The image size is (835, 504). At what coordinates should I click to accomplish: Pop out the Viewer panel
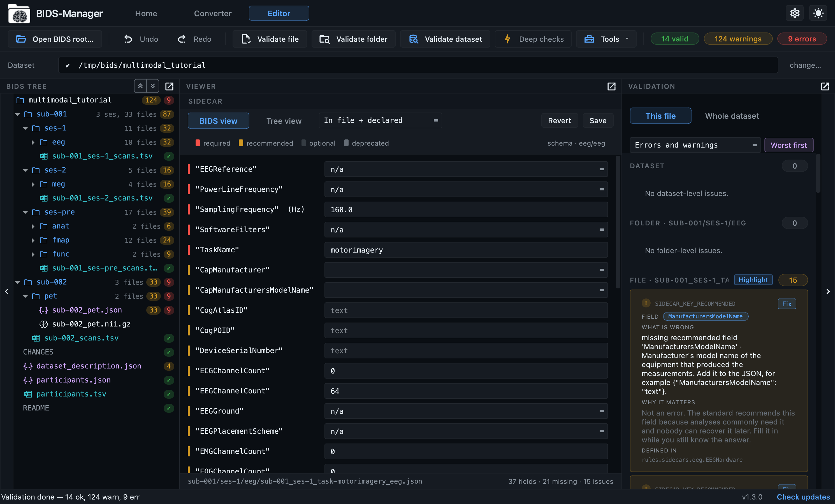611,86
